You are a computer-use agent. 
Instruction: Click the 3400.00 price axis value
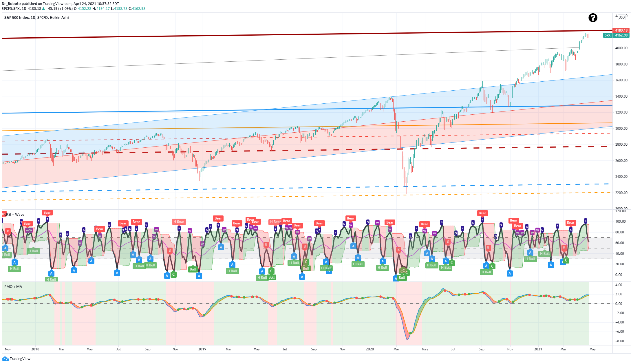click(x=621, y=96)
